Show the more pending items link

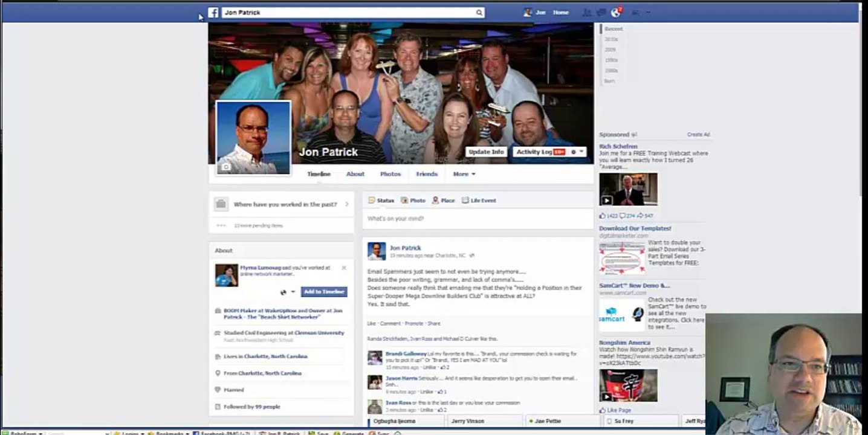[258, 226]
